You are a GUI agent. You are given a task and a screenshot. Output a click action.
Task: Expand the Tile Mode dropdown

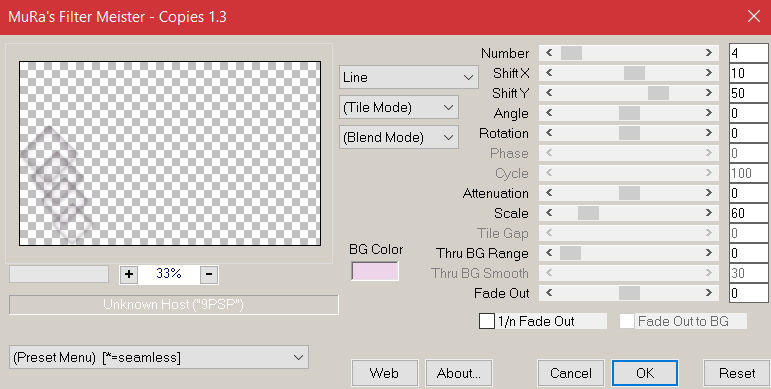(x=399, y=107)
